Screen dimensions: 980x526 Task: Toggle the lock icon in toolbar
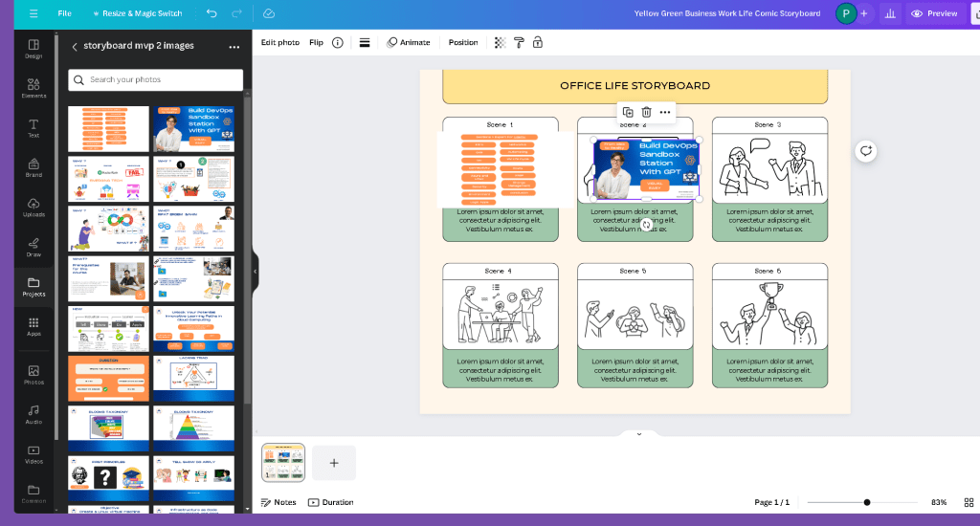(538, 42)
